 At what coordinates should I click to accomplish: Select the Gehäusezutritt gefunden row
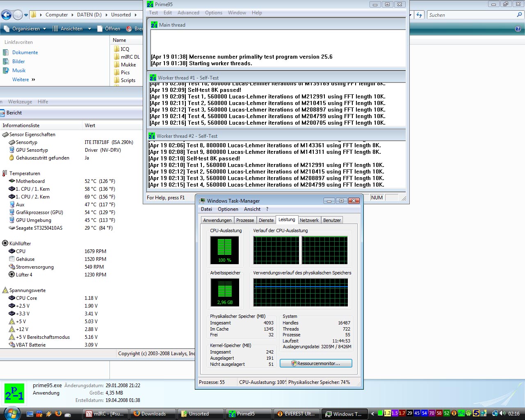click(x=71, y=157)
